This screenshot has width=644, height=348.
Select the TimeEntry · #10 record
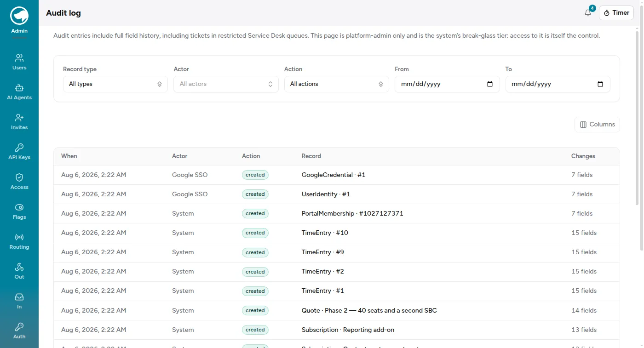[x=325, y=233]
